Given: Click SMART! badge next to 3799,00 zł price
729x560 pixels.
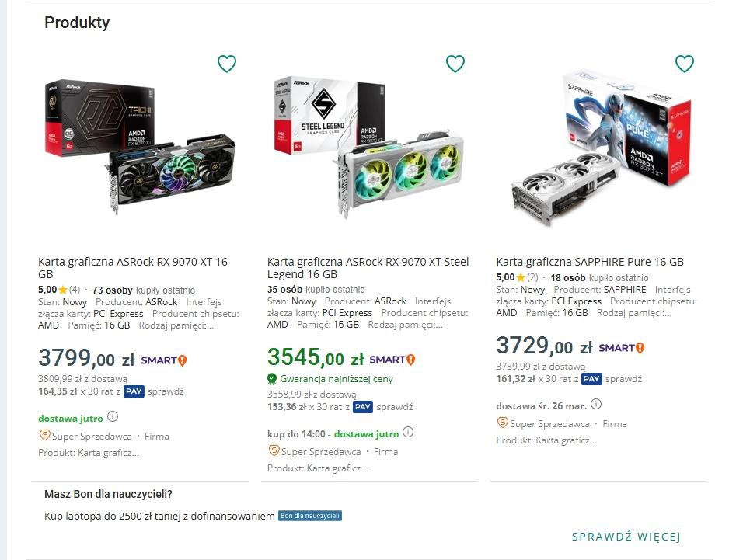Looking at the screenshot, I should pos(164,360).
